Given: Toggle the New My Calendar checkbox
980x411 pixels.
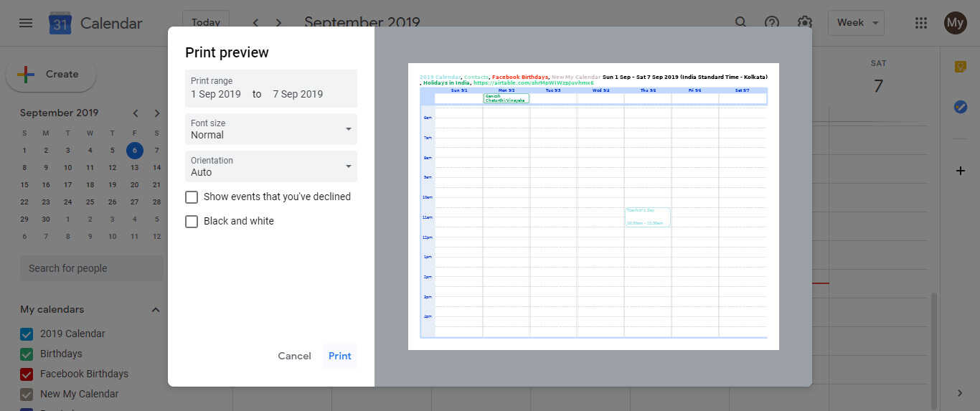Looking at the screenshot, I should coord(27,394).
